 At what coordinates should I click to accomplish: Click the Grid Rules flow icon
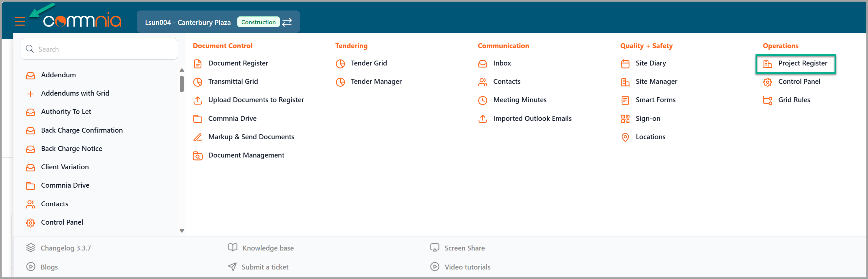click(768, 100)
